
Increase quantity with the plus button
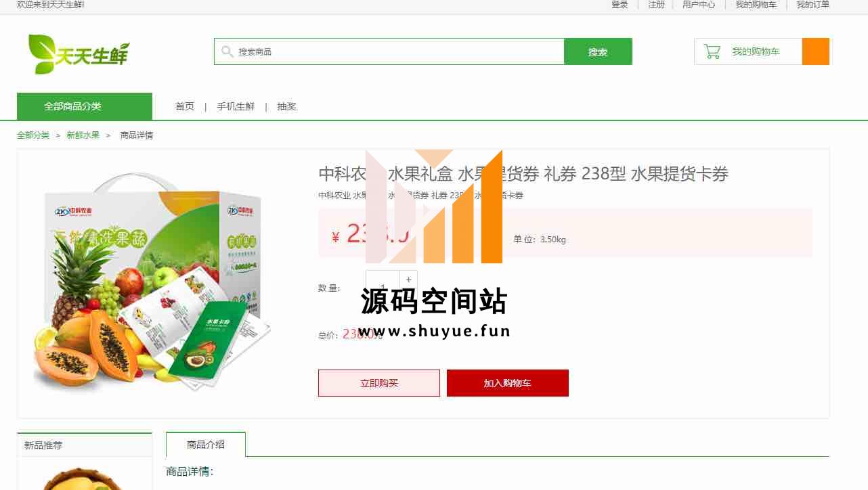(x=409, y=280)
